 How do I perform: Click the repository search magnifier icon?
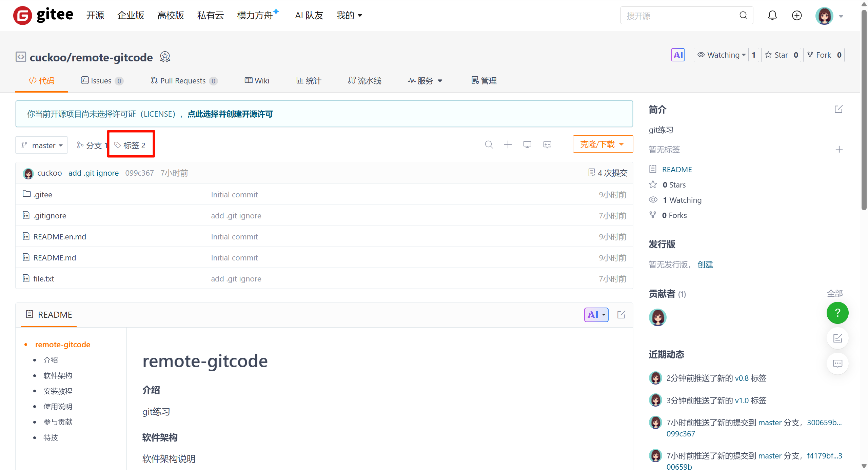click(489, 145)
